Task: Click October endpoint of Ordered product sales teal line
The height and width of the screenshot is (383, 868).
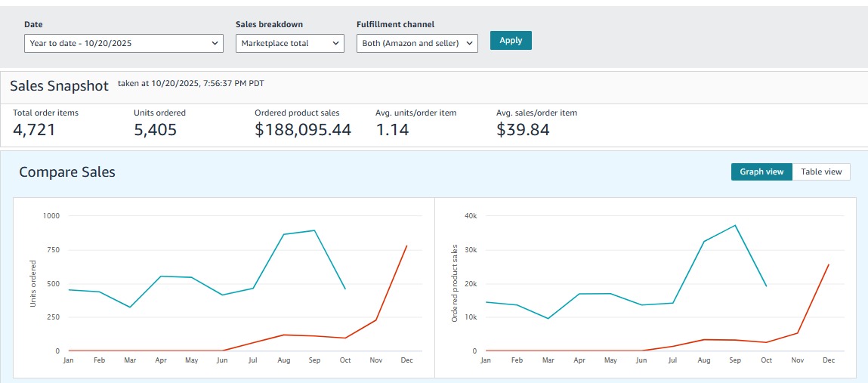Action: (x=766, y=286)
